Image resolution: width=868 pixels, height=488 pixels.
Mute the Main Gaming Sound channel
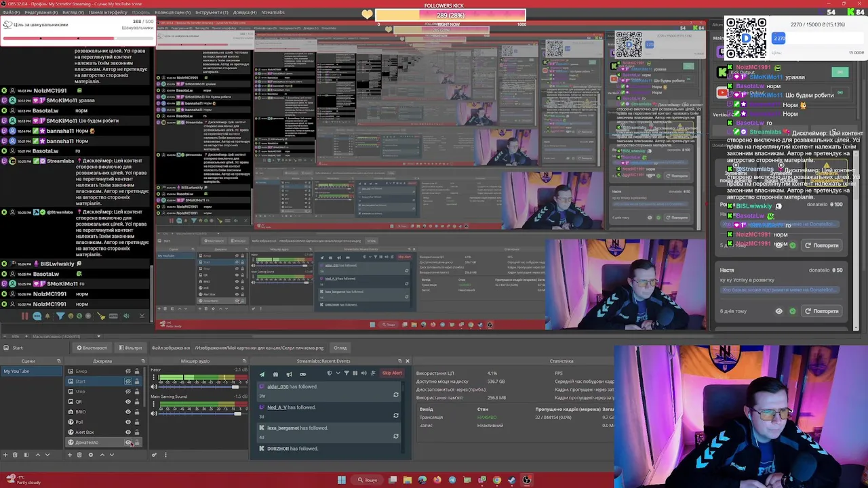[153, 413]
